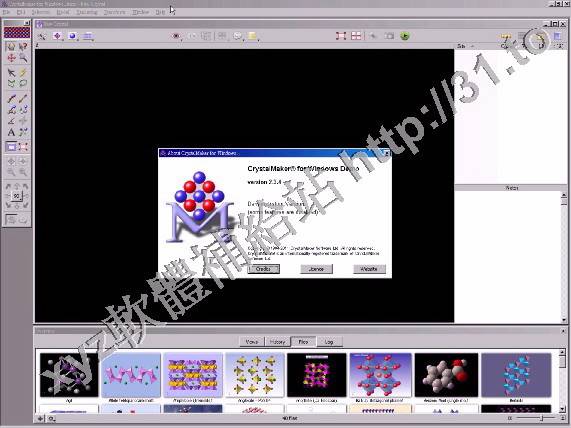Image resolution: width=571 pixels, height=428 pixels.
Task: Open the Site dropdown above right pane
Action: 465,46
